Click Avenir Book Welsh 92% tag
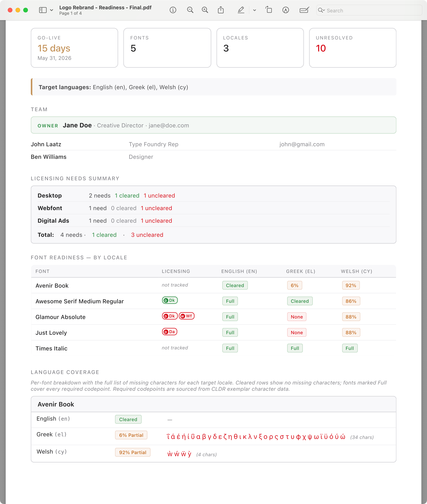Viewport: 427px width, 504px height. click(351, 285)
